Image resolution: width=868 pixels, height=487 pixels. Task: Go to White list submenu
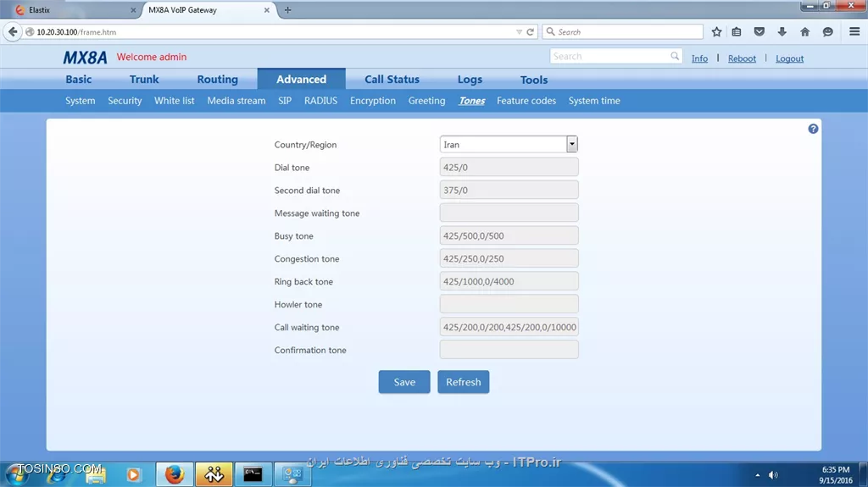point(175,101)
